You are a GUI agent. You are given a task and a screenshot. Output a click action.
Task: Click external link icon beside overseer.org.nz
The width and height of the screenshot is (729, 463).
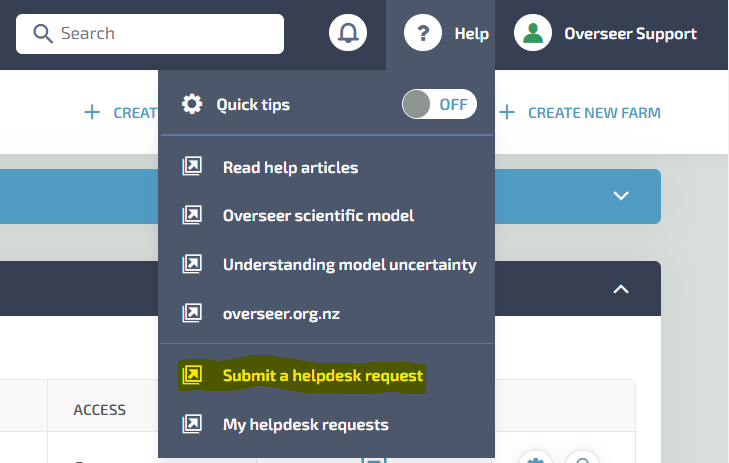pyautogui.click(x=192, y=313)
